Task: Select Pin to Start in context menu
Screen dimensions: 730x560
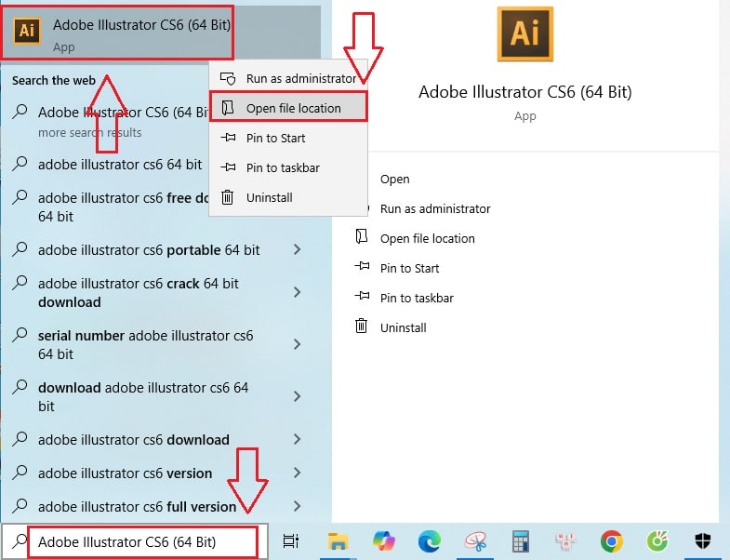Action: coord(288,138)
